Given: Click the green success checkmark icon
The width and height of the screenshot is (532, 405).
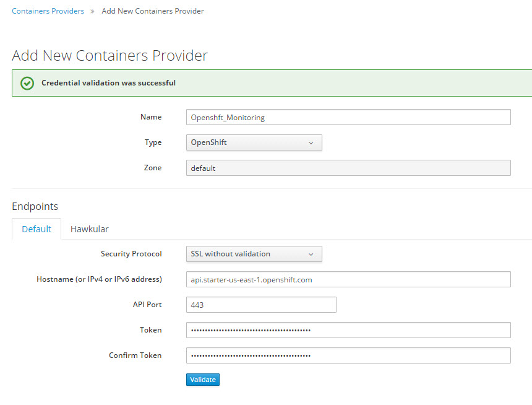Looking at the screenshot, I should (27, 83).
